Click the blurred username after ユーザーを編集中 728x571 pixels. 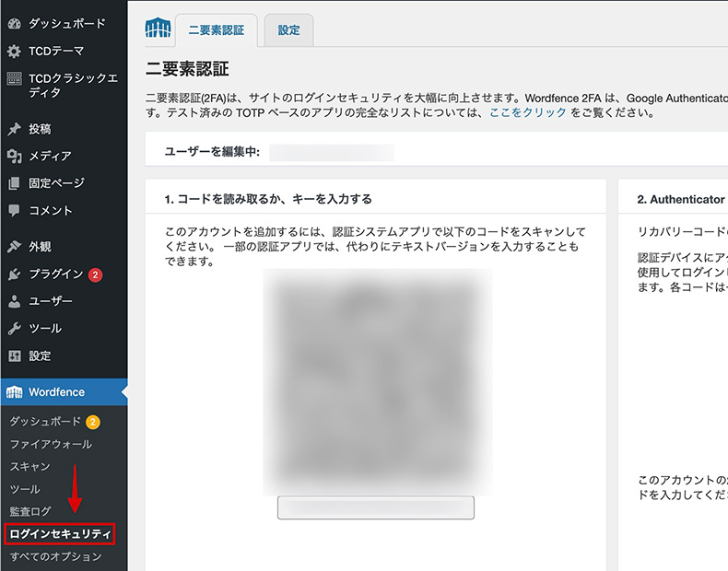pyautogui.click(x=332, y=152)
